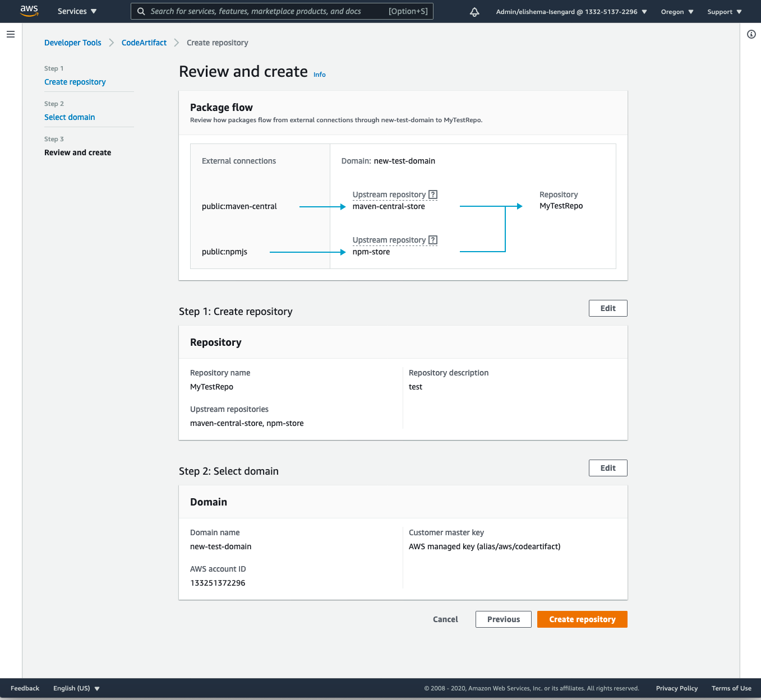Image resolution: width=761 pixels, height=700 pixels.
Task: Open the hamburger side navigation menu
Action: pos(11,34)
